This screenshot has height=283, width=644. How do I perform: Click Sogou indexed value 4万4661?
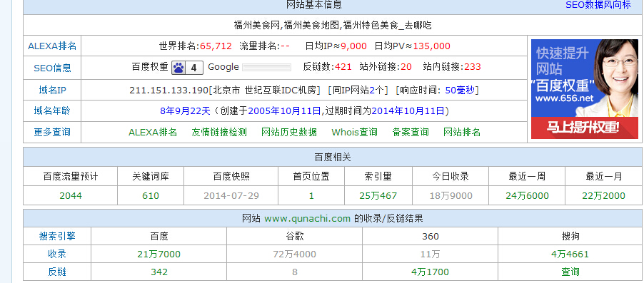[570, 254]
